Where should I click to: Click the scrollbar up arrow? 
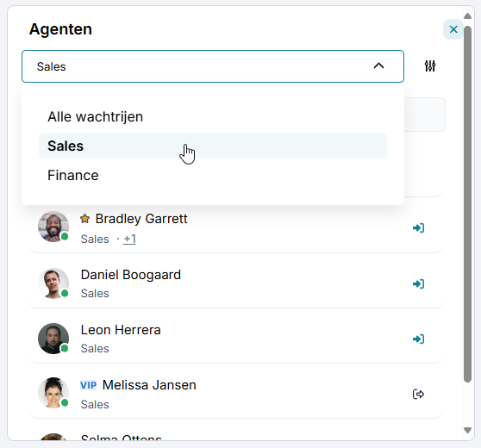(x=467, y=16)
